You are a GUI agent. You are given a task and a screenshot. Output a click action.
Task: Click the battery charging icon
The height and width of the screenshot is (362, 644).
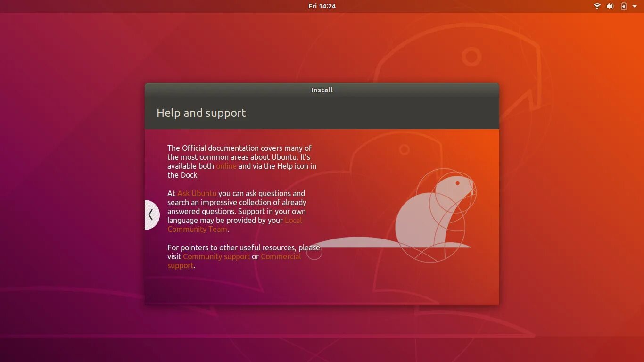(624, 6)
